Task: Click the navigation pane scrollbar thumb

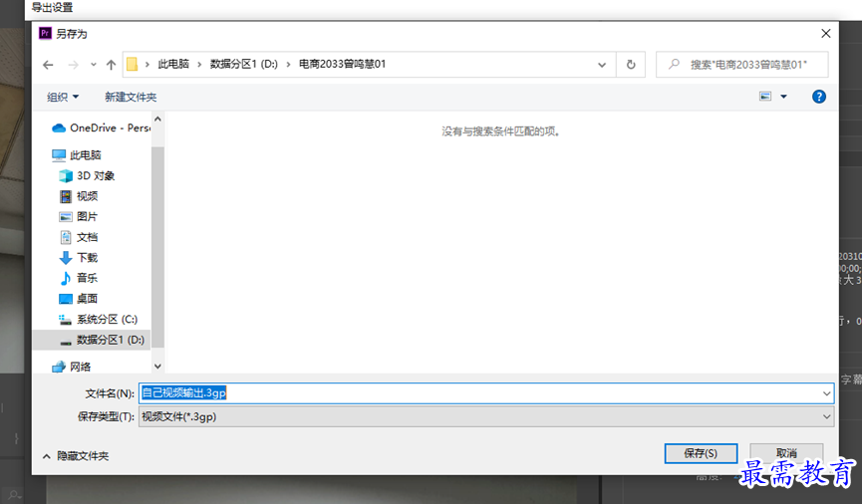Action: pyautogui.click(x=157, y=247)
